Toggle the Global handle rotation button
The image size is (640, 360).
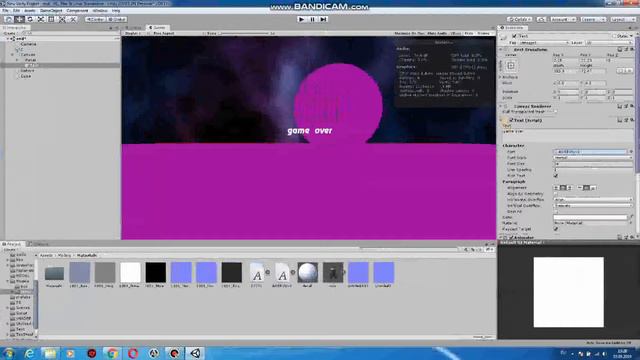[117, 19]
